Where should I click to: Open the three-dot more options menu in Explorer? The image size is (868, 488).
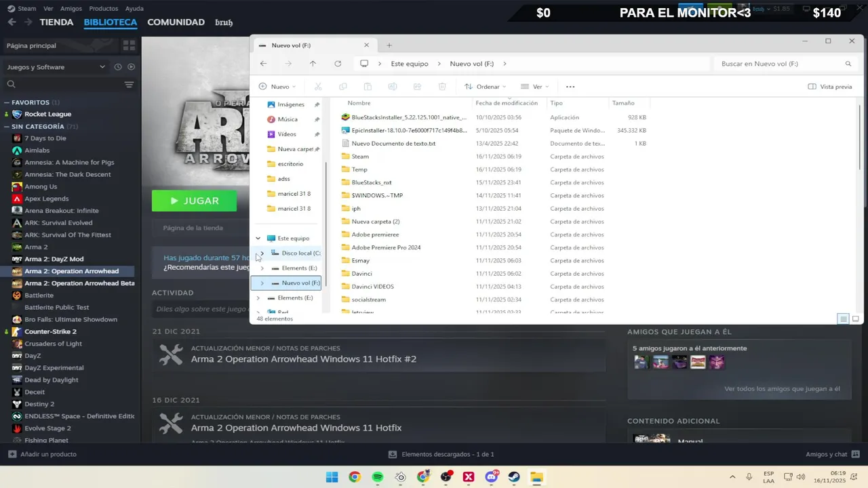pyautogui.click(x=570, y=87)
